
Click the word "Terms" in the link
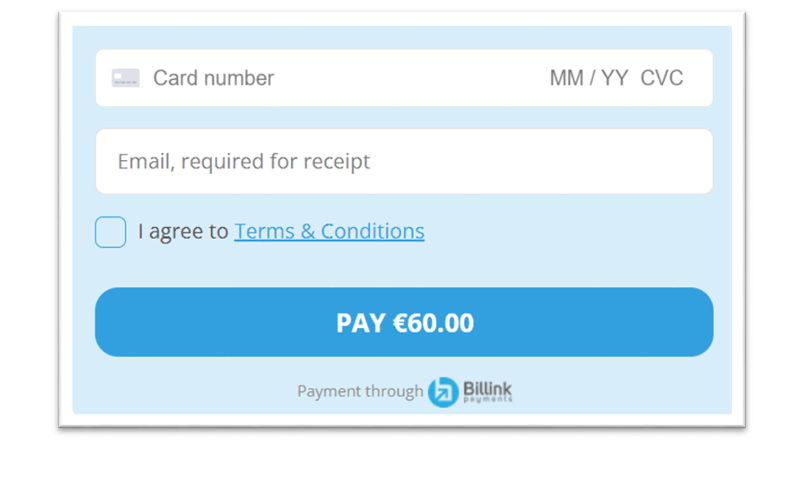tap(264, 232)
